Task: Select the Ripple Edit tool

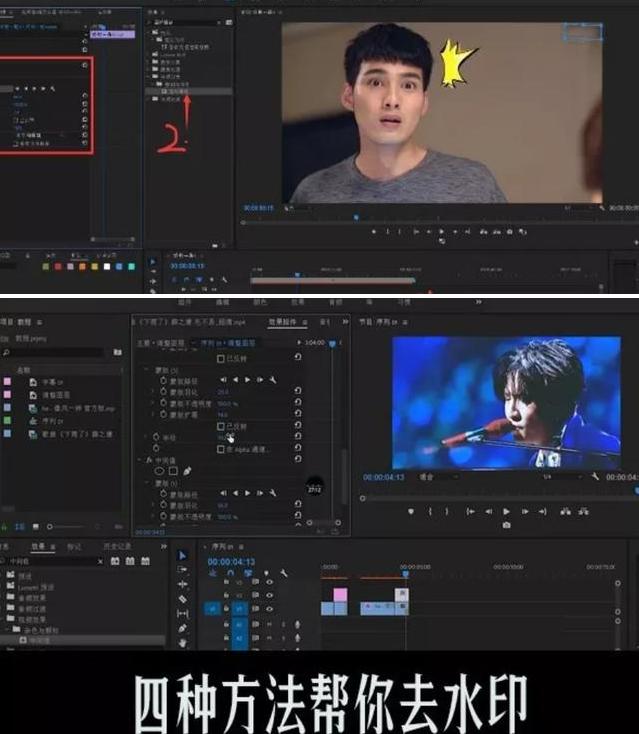Action: coord(183,584)
